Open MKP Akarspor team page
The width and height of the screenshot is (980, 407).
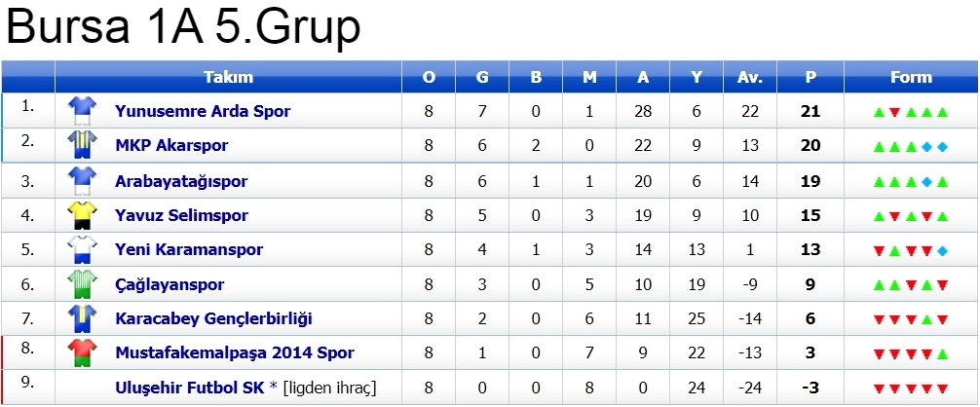coord(171,146)
